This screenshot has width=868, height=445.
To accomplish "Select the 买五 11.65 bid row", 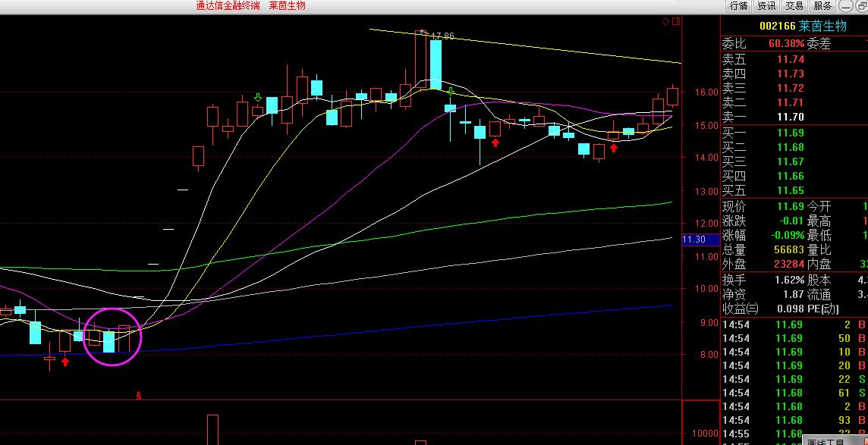I will [x=794, y=190].
